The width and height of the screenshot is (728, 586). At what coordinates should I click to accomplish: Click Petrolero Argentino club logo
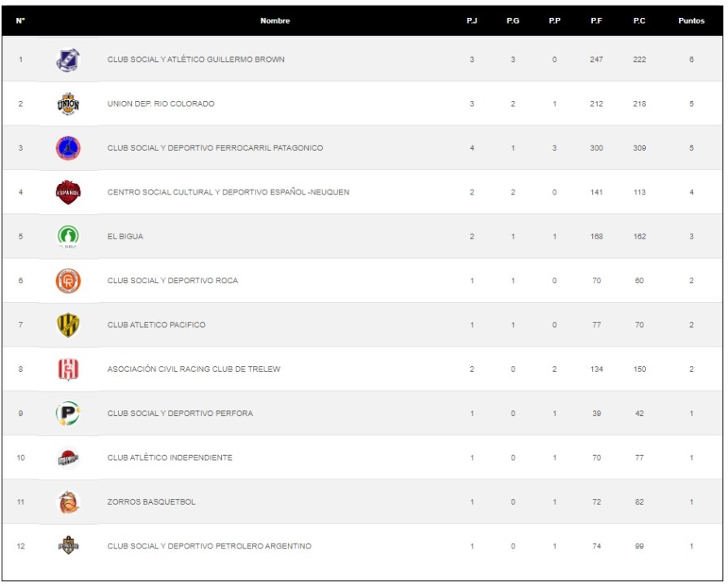tap(68, 546)
